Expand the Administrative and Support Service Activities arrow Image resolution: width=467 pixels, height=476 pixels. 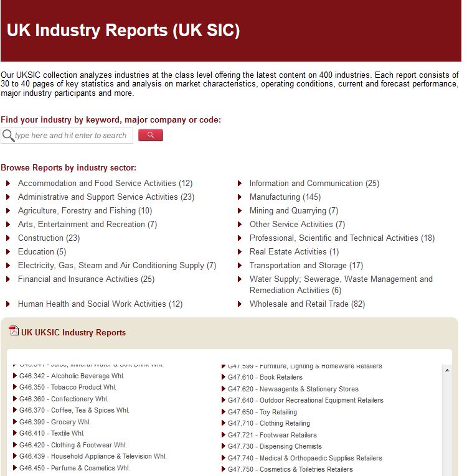[8, 197]
